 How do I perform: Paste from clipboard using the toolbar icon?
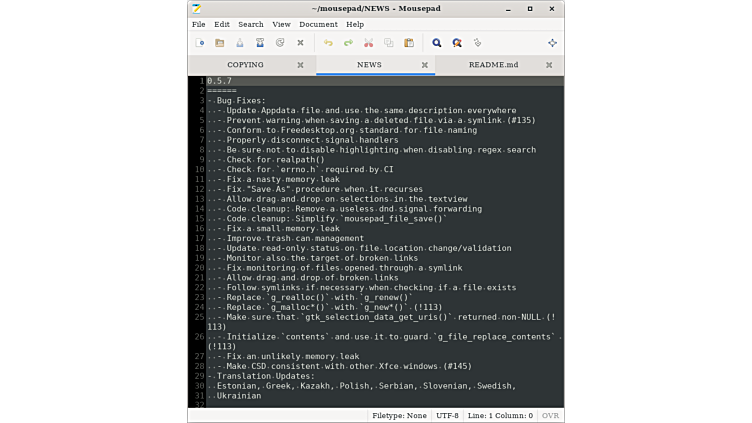point(408,43)
